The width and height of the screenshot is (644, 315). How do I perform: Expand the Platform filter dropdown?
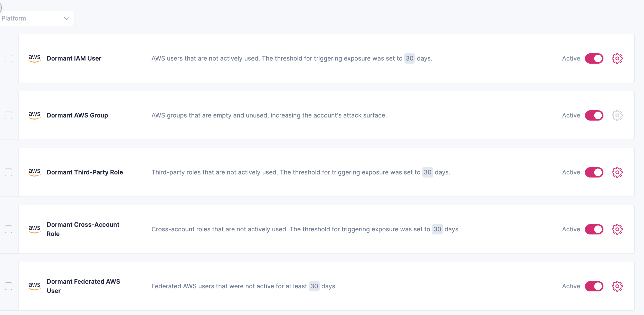36,18
